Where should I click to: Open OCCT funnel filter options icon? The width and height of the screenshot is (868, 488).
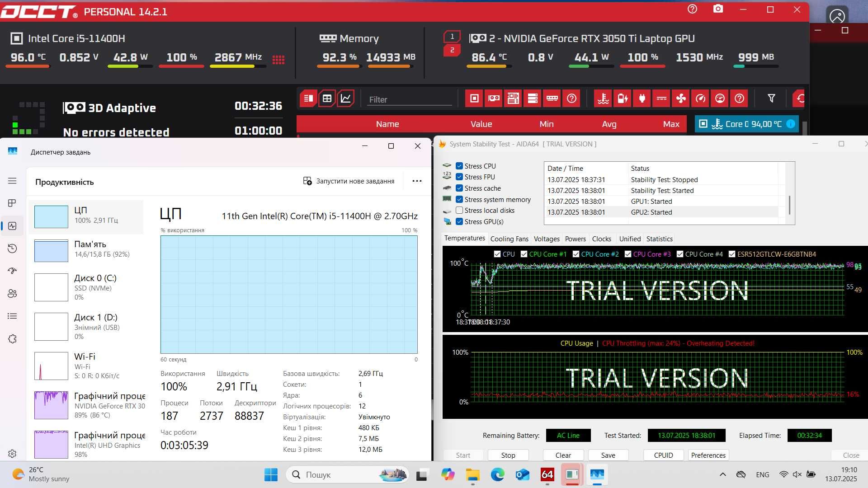pyautogui.click(x=771, y=98)
